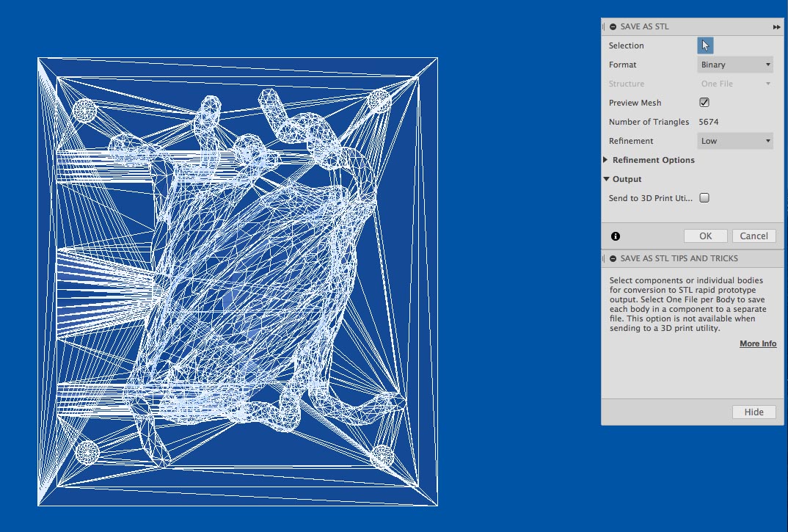This screenshot has height=532, width=788.
Task: Uncheck the Preview Mesh checkbox
Action: (x=704, y=103)
